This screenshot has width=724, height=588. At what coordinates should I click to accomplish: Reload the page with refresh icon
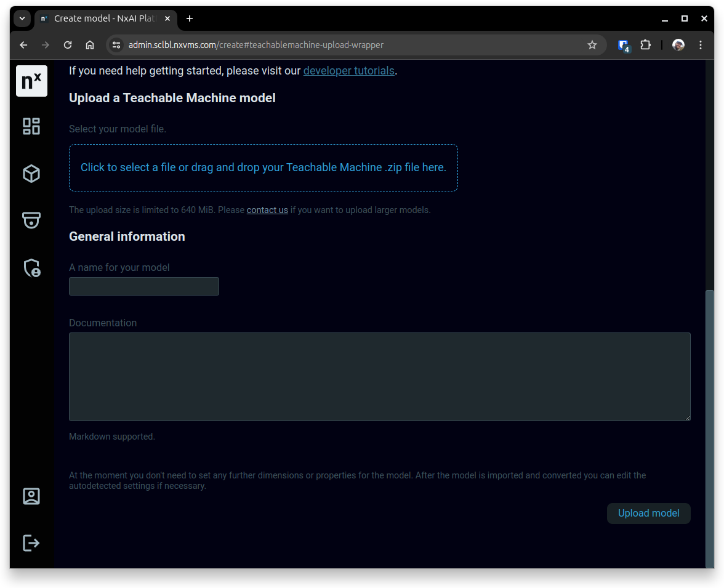(x=68, y=45)
